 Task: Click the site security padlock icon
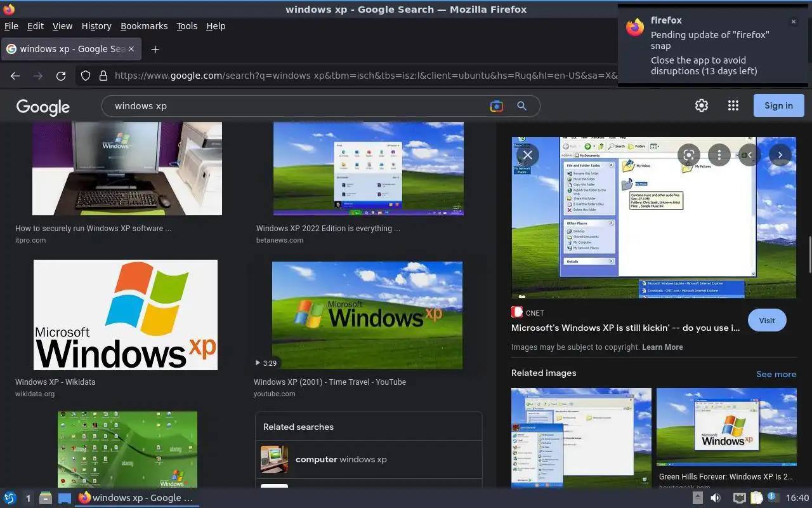103,76
